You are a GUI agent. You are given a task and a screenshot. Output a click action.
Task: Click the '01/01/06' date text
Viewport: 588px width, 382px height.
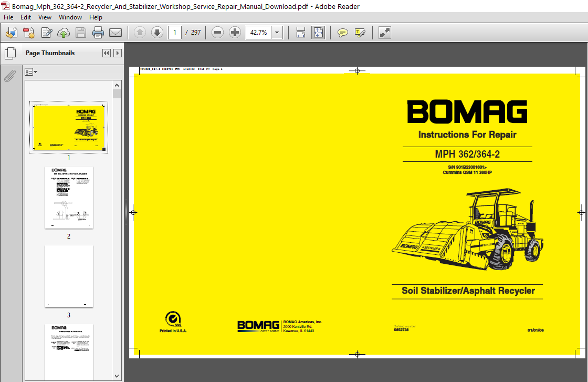click(x=535, y=330)
